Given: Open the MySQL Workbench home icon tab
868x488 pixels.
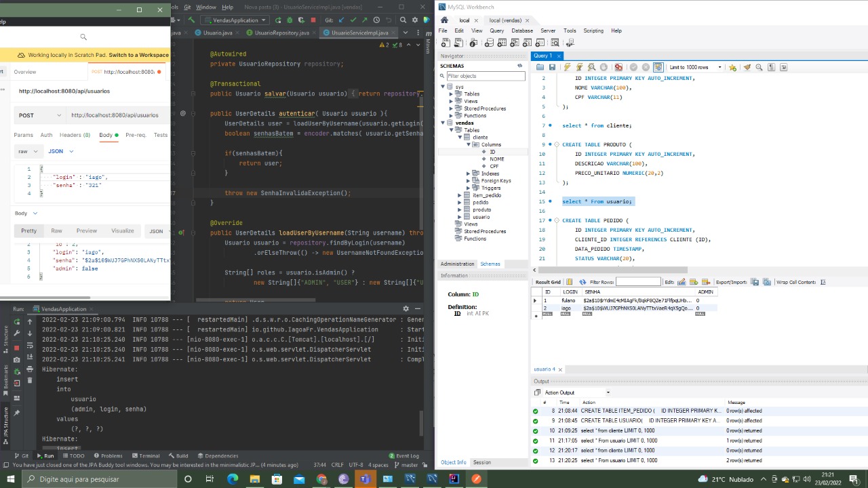Looking at the screenshot, I should click(x=444, y=20).
